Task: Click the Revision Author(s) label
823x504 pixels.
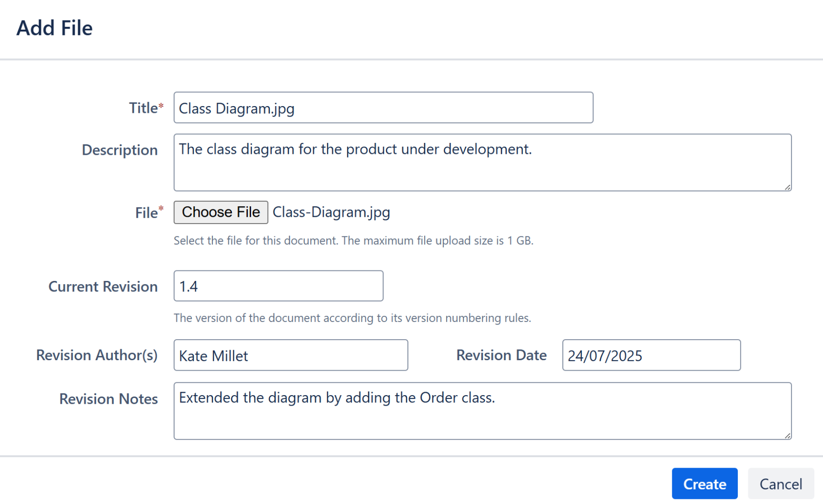Action: [x=97, y=355]
